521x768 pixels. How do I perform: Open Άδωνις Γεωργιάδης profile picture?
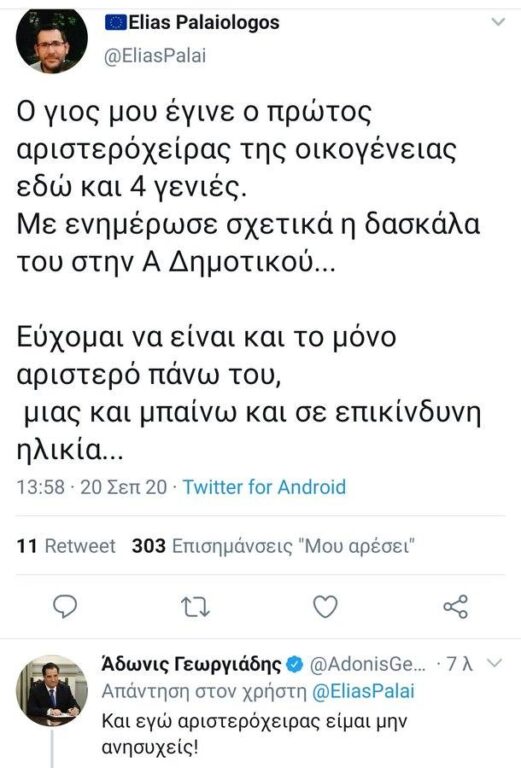(x=52, y=691)
